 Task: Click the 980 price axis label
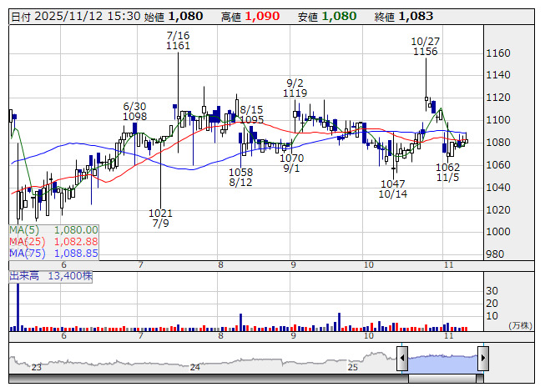coord(495,254)
